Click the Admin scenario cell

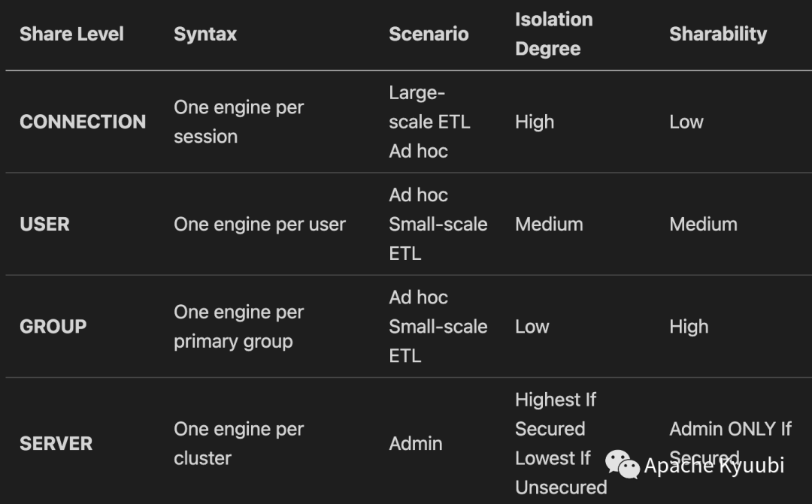coord(415,443)
